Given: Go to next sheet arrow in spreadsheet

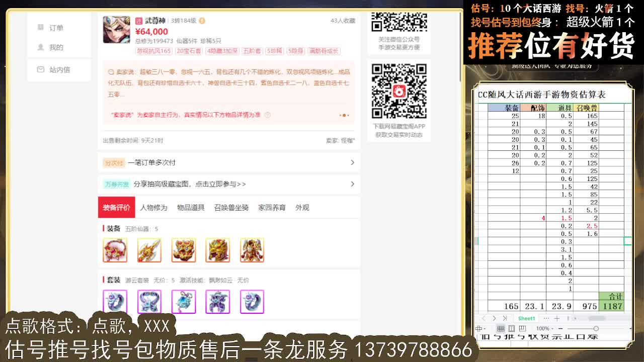Looking at the screenshot, I should click(494, 318).
